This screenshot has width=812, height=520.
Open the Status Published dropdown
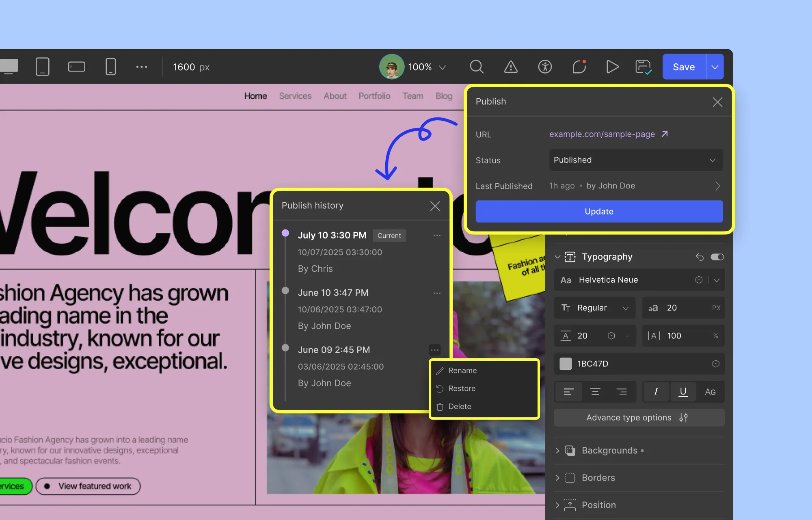(636, 160)
